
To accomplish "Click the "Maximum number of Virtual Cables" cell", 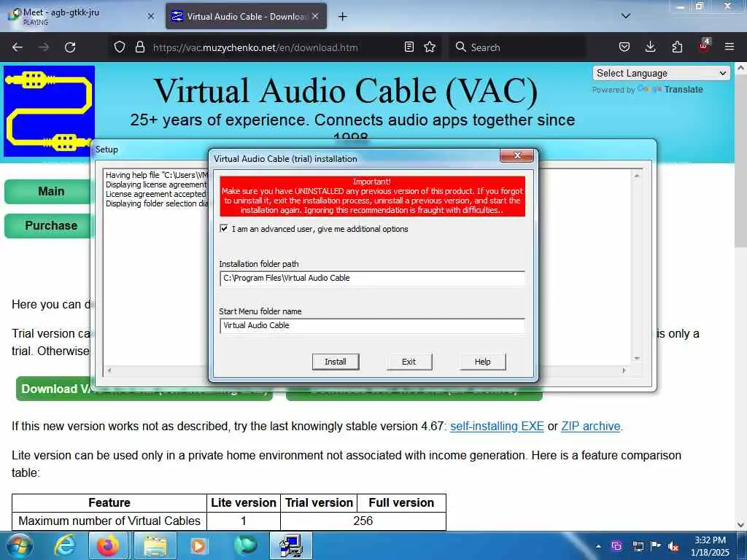I will 109,521.
